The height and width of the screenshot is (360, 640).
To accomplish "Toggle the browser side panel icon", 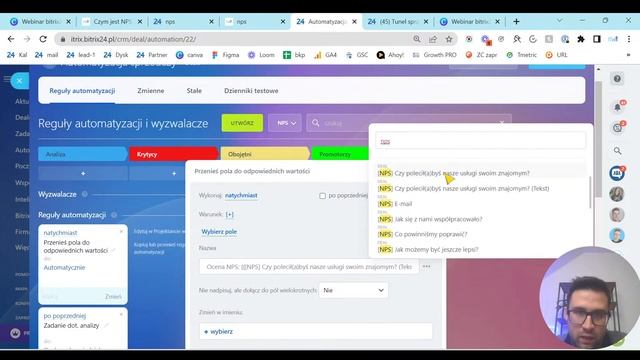I will coord(597,39).
